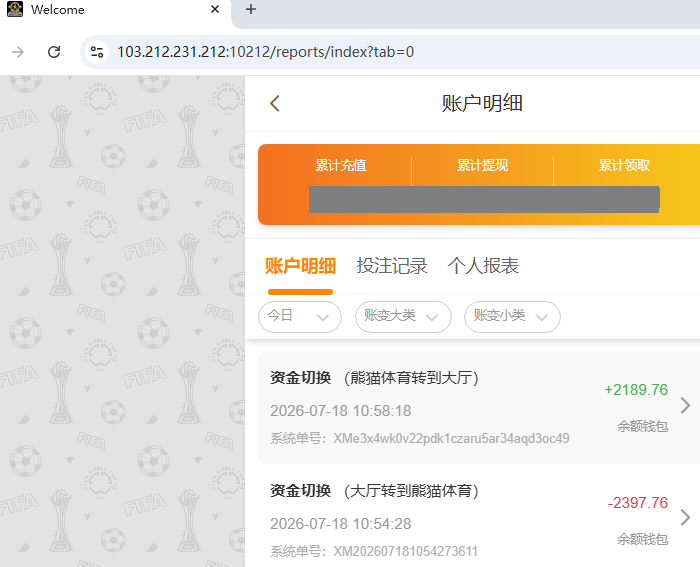Click 余额钱包 under the -2397.76 amount
Screen dimensions: 700x567
tap(643, 539)
